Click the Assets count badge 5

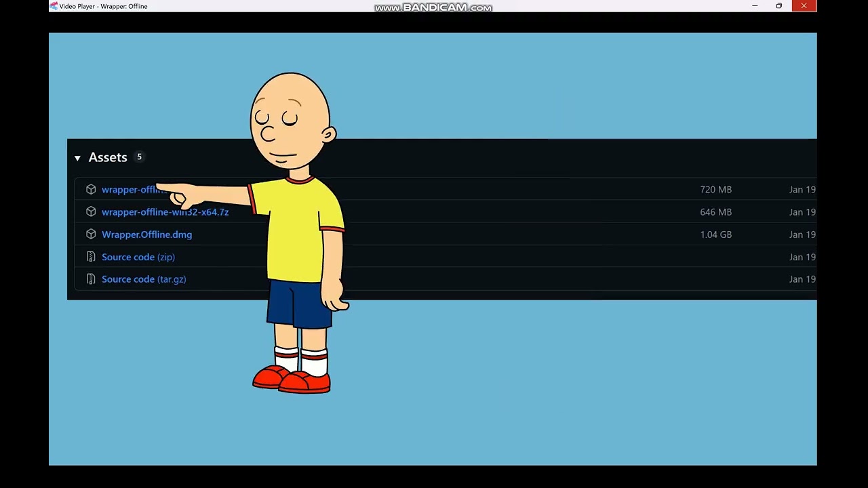(x=139, y=157)
